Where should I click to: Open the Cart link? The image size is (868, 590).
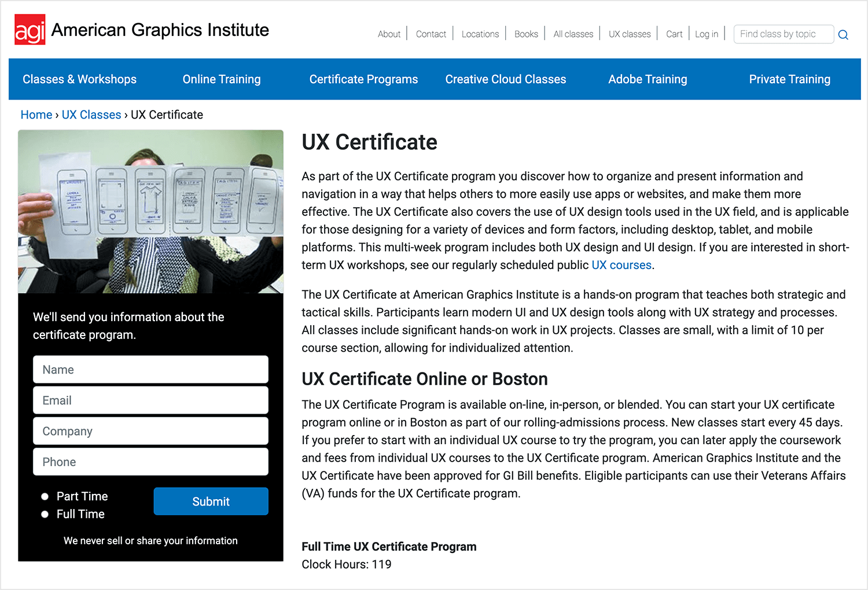point(674,34)
